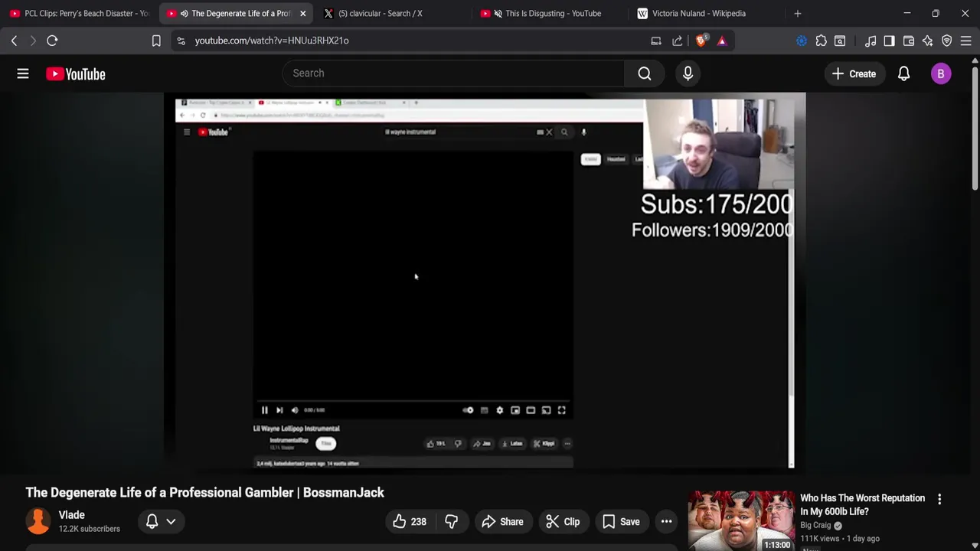980x551 pixels.
Task: Toggle autoplay switch in embedded player
Action: pyautogui.click(x=468, y=410)
